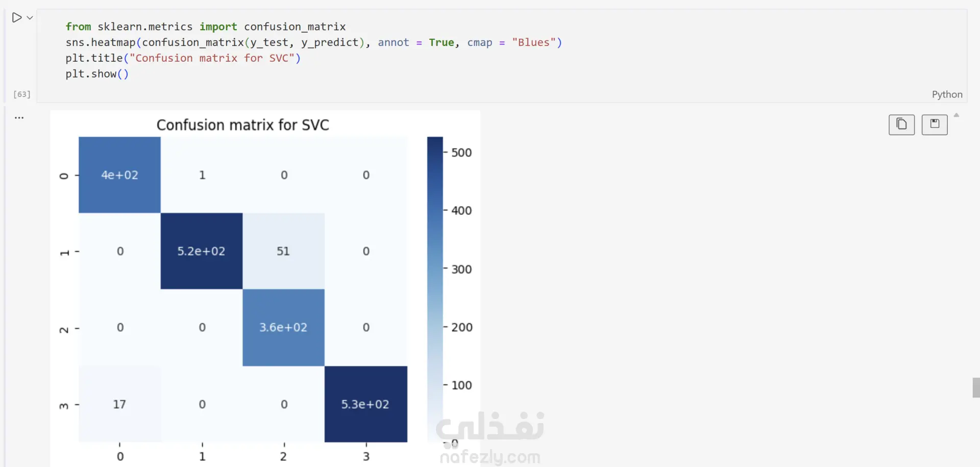980x467 pixels.
Task: Click the "Blues" cmap string in the code
Action: coord(534,42)
